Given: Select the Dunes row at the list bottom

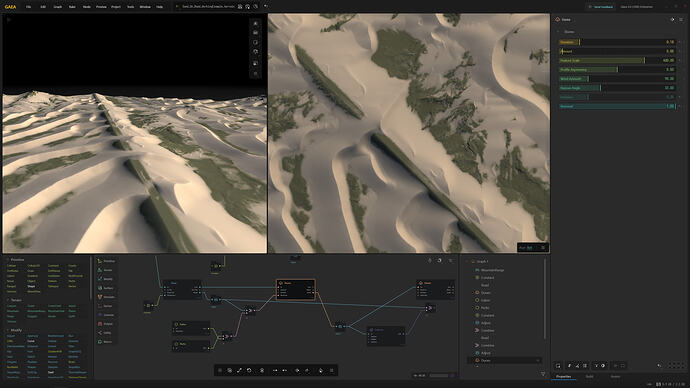Looking at the screenshot, I should 504,360.
